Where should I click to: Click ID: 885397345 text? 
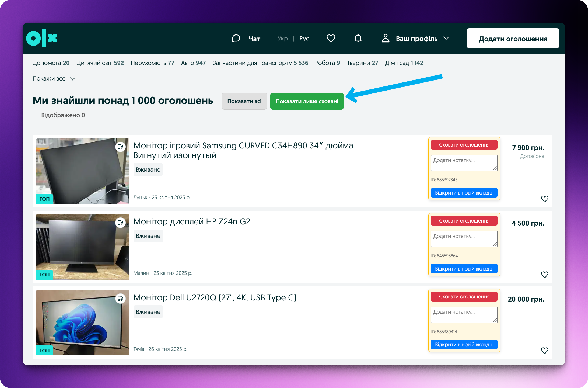[444, 180]
